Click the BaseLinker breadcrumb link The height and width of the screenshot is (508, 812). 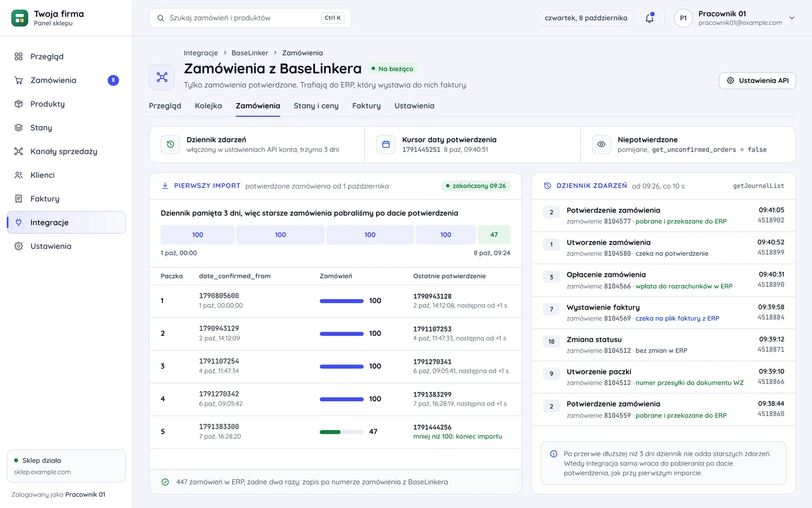pos(250,53)
